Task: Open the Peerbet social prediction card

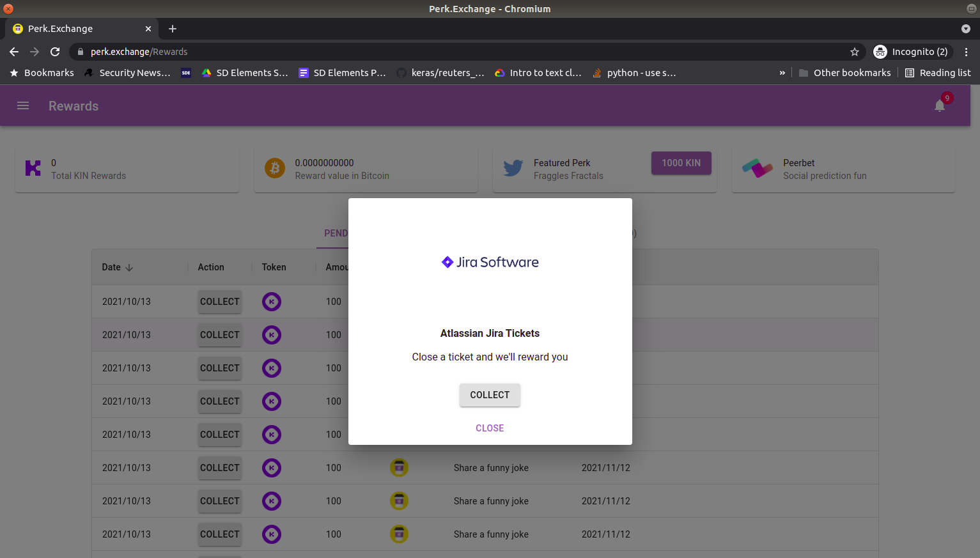Action: click(x=843, y=169)
